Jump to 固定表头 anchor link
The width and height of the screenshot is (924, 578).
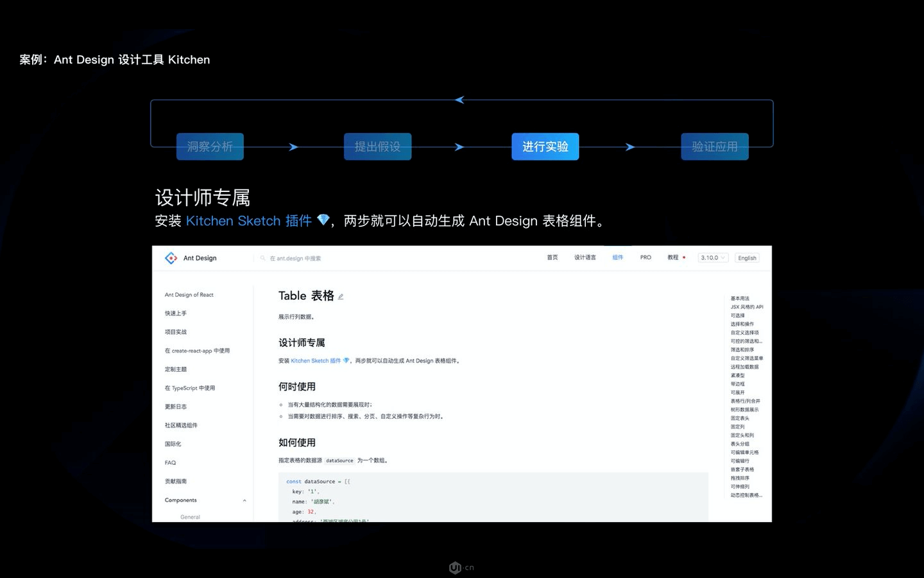740,418
